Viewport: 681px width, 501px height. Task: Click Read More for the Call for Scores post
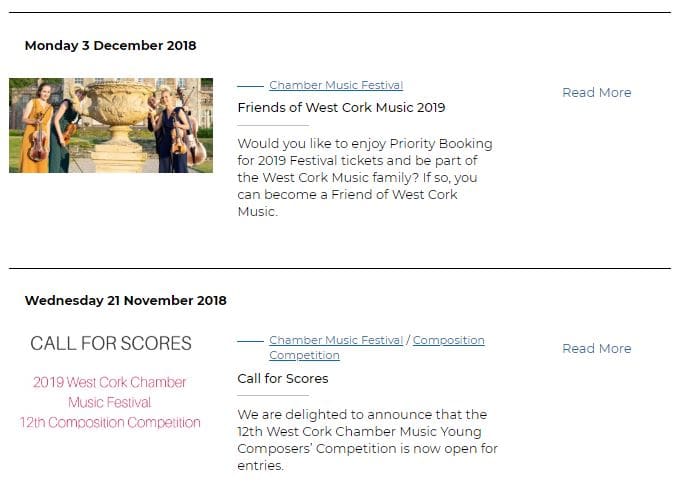596,349
